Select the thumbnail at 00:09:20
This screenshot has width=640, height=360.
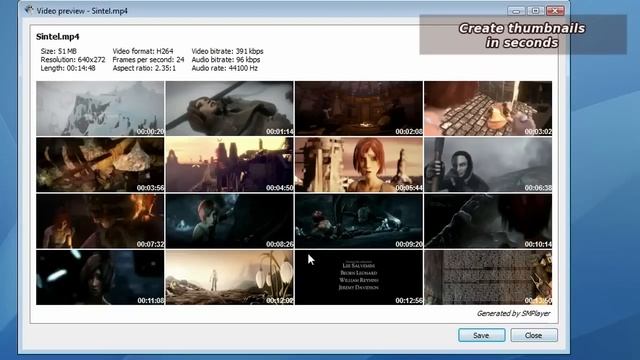pyautogui.click(x=359, y=221)
